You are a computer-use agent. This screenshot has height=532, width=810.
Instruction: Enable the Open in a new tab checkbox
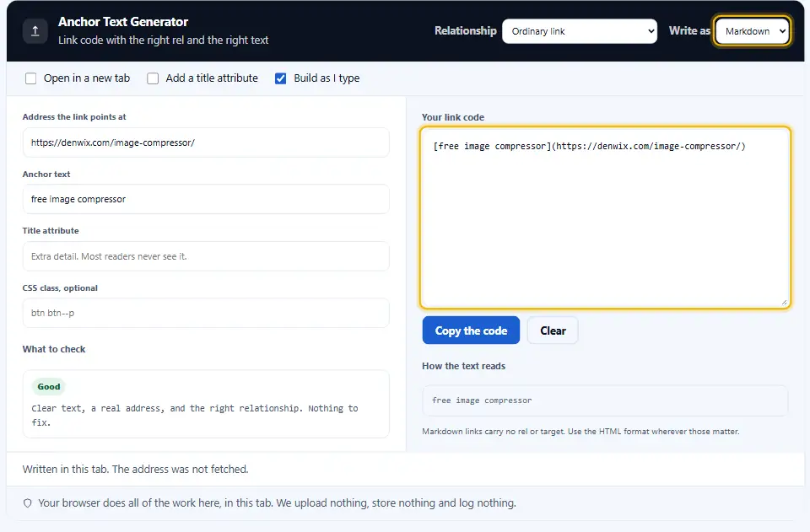(31, 78)
